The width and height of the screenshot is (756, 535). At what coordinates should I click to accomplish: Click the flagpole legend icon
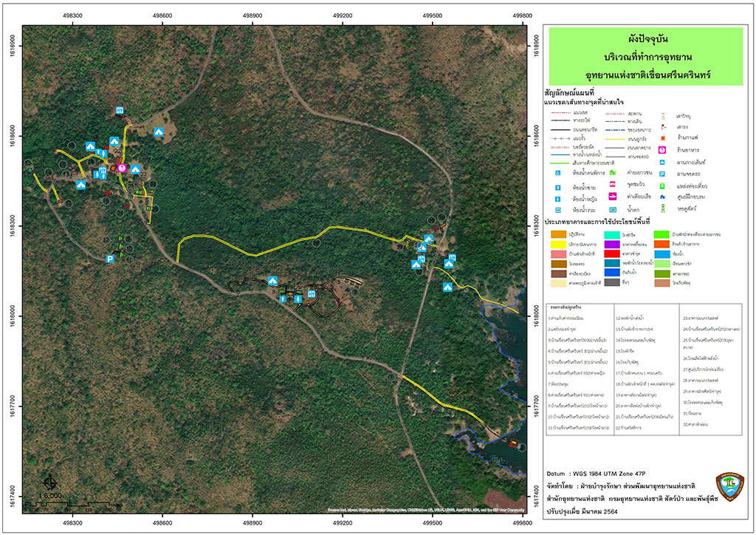[x=664, y=127]
